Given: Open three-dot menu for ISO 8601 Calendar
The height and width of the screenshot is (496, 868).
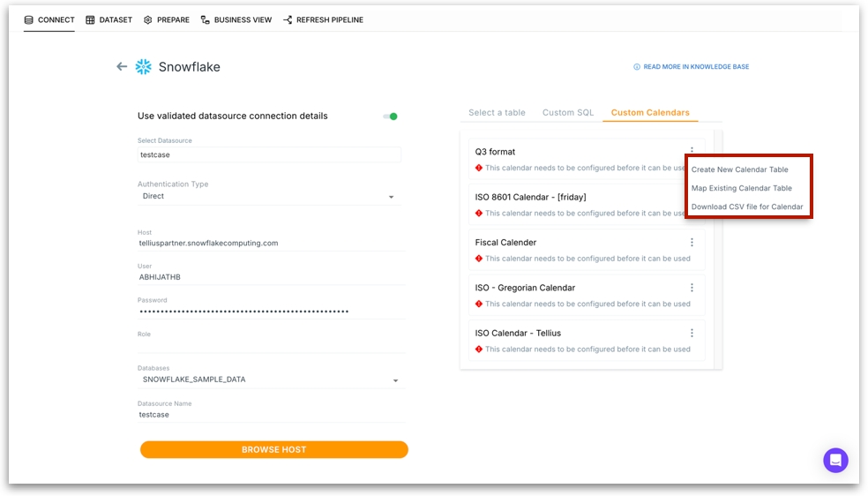Looking at the screenshot, I should point(692,197).
